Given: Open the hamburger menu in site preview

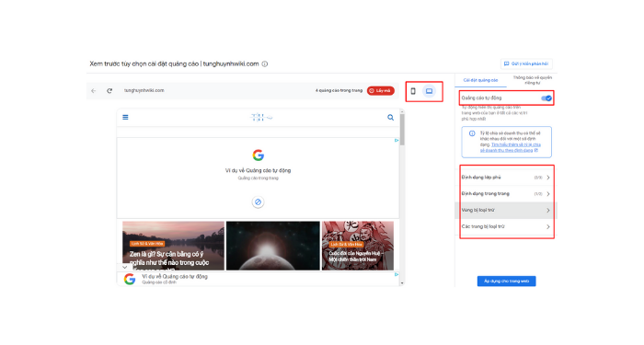Looking at the screenshot, I should click(125, 118).
